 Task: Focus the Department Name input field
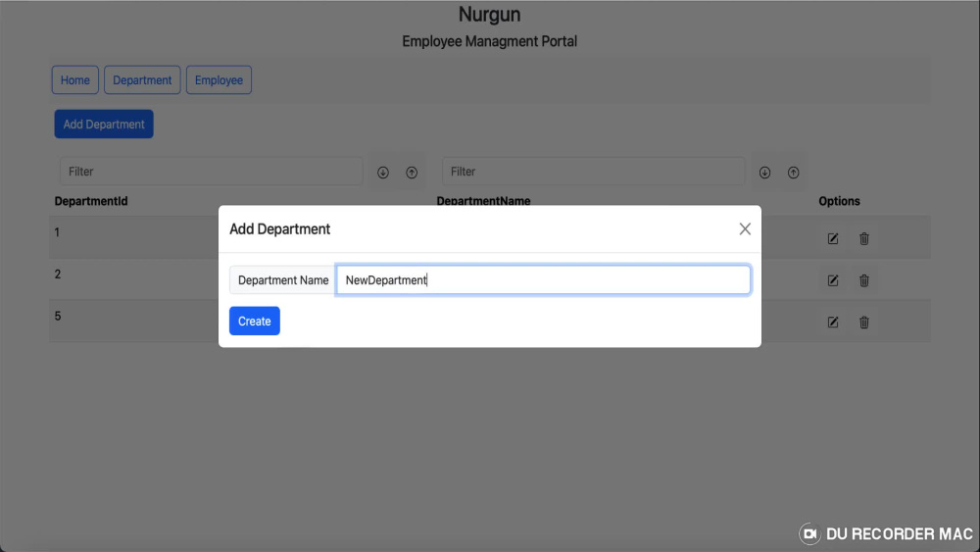[x=543, y=279]
